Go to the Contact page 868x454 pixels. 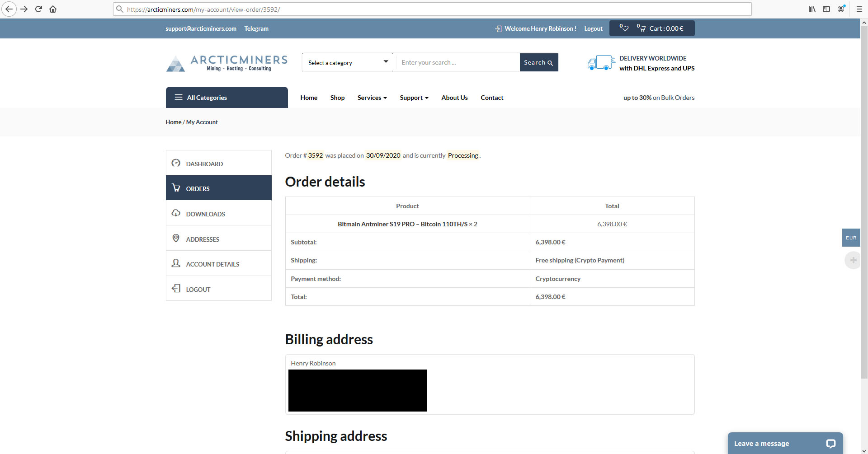coord(492,98)
